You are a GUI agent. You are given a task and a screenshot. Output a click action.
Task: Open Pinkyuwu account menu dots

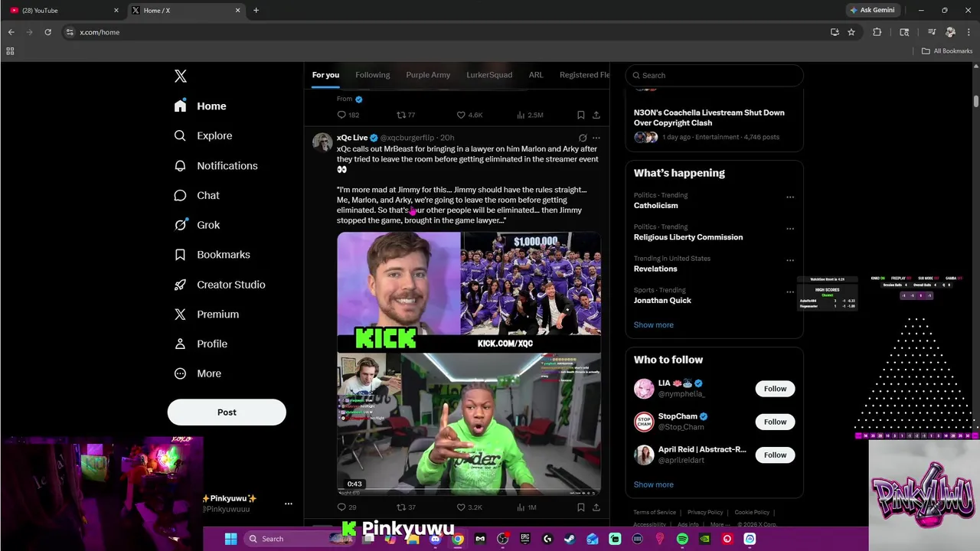point(289,504)
